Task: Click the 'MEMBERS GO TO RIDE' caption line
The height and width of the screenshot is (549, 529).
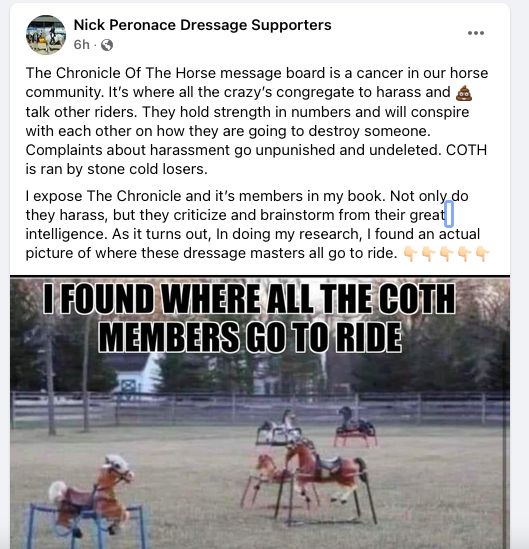Action: click(250, 337)
